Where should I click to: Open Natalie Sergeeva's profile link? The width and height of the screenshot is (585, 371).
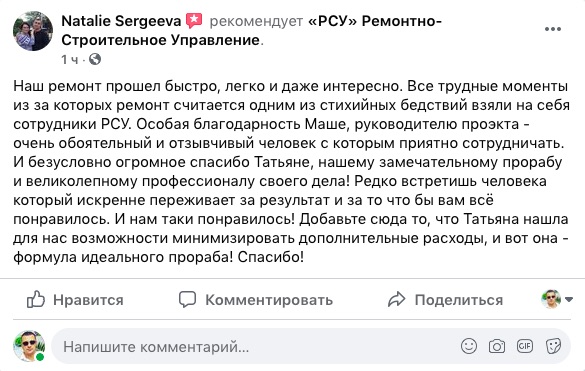[121, 21]
